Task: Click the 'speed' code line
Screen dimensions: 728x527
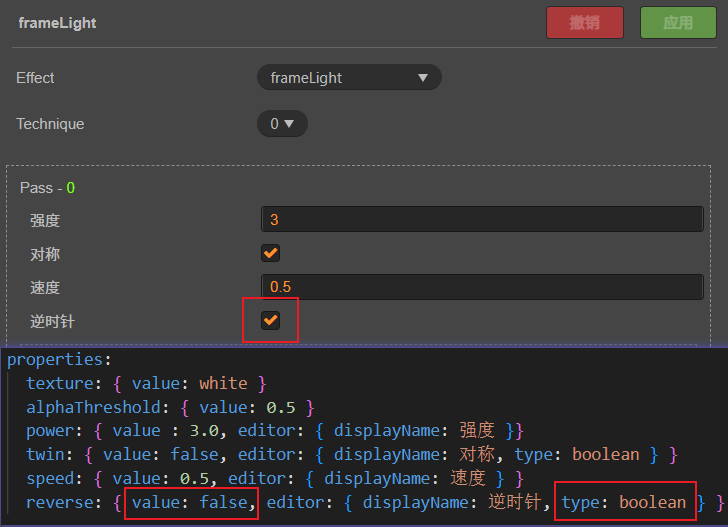Action: point(275,478)
